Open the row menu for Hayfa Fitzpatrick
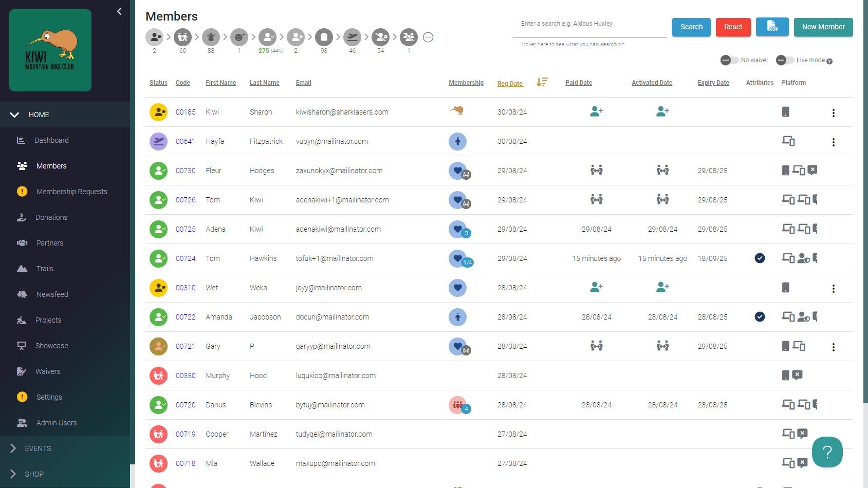The width and height of the screenshot is (868, 488). (x=833, y=142)
